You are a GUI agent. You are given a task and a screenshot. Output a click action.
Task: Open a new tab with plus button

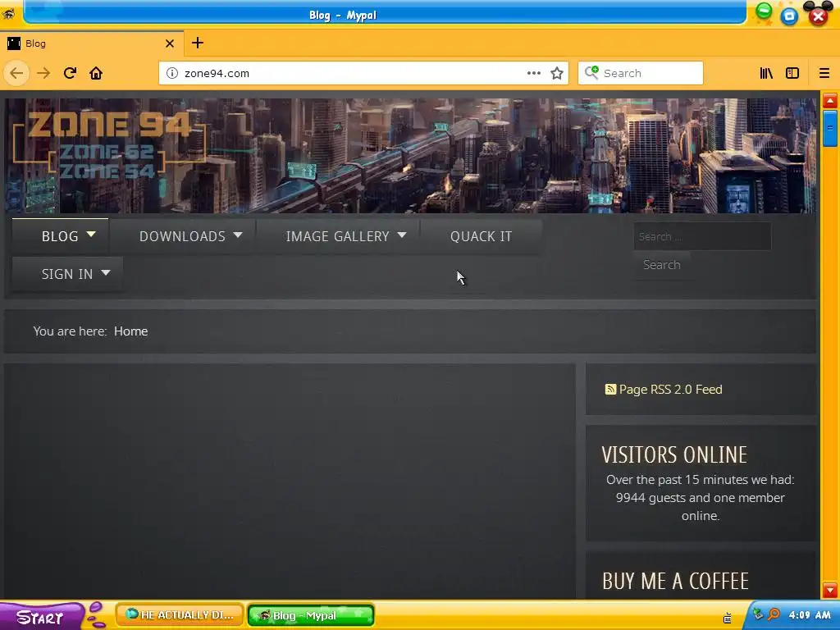[x=197, y=43]
